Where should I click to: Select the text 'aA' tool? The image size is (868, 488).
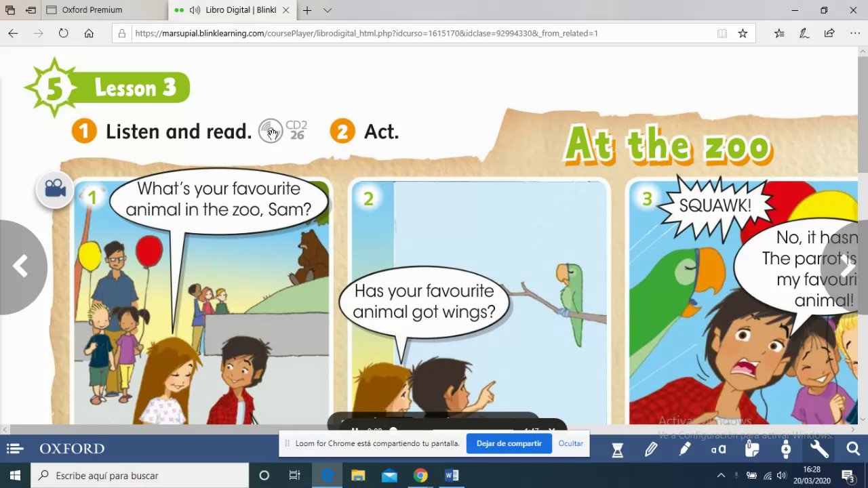[x=718, y=449]
